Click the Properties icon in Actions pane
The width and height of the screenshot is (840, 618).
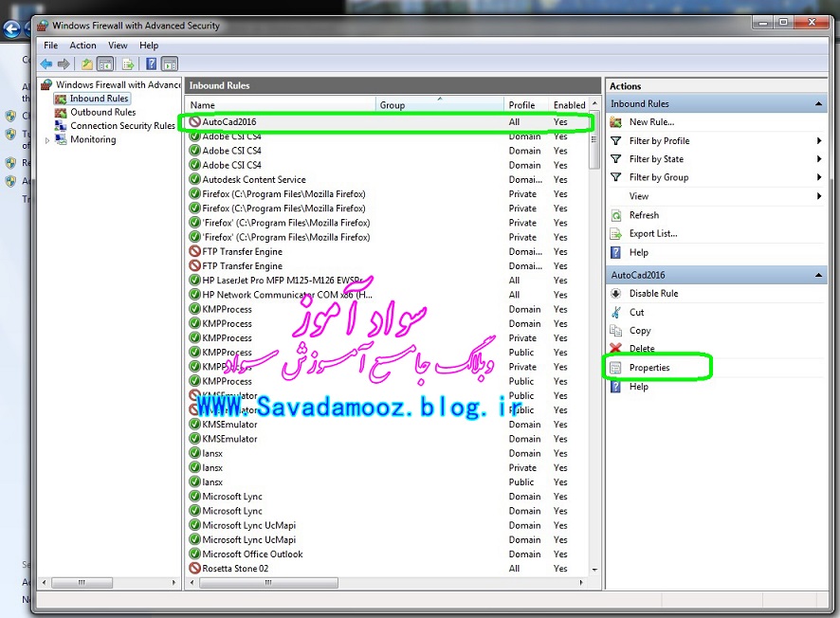616,368
